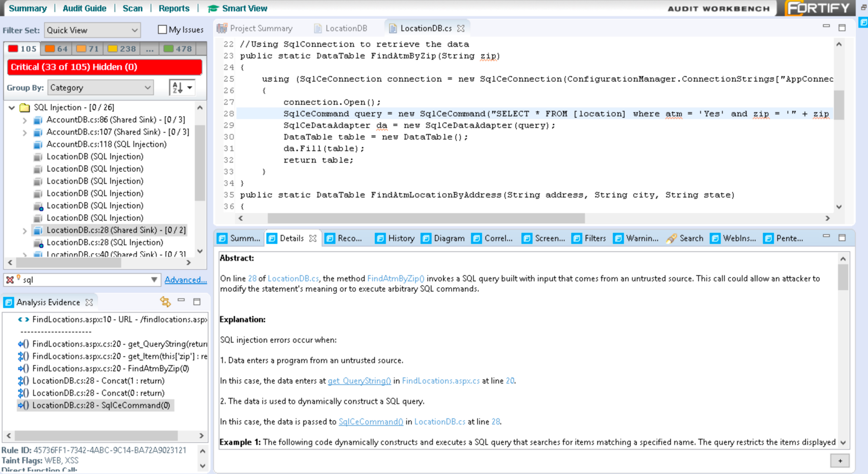Enable the My Issues checkbox

(x=162, y=30)
